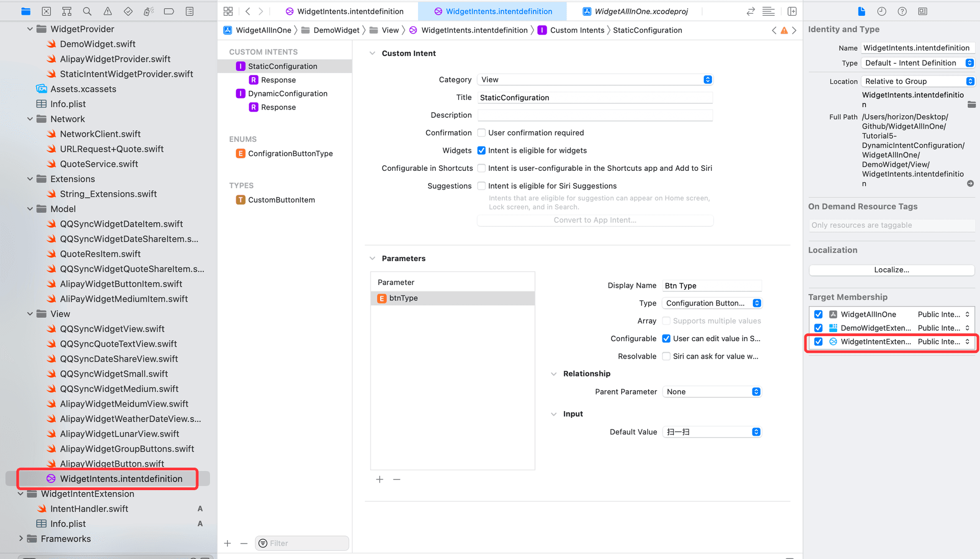
Task: Open the Breakpoint navigator
Action: 169,11
